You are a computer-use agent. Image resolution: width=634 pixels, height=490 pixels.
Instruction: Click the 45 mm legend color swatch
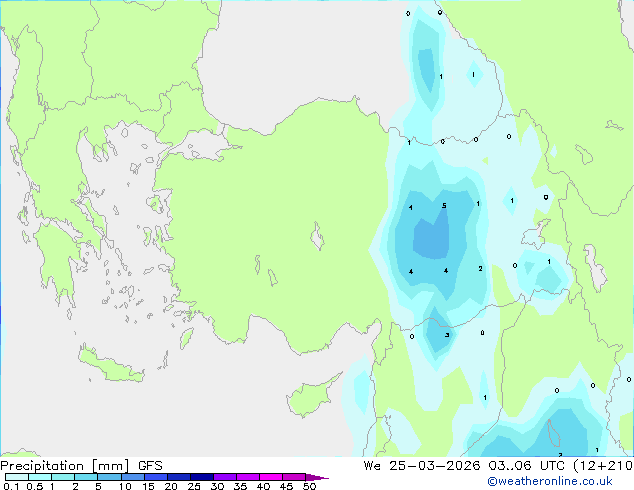pyautogui.click(x=294, y=477)
